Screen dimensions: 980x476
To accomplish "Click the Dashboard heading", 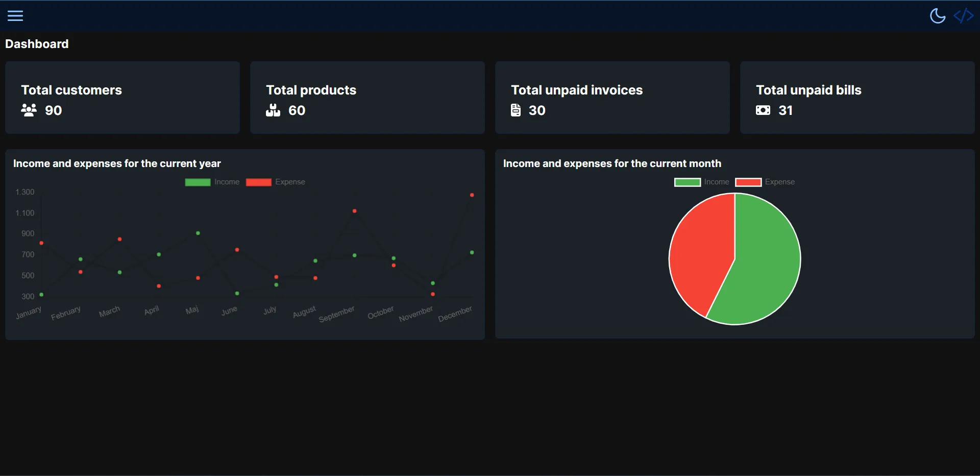I will point(37,44).
